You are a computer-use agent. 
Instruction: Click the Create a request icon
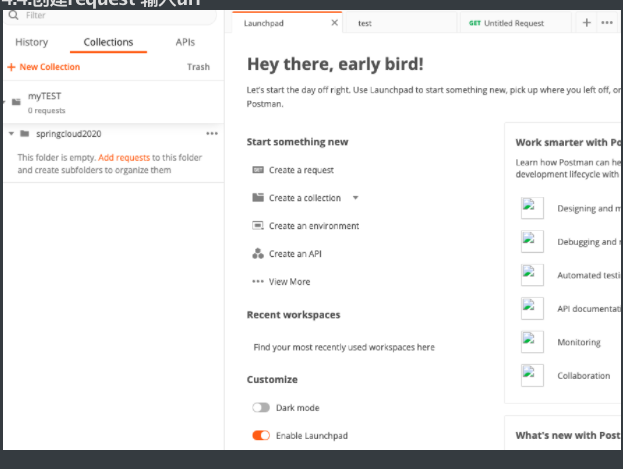pyautogui.click(x=258, y=170)
